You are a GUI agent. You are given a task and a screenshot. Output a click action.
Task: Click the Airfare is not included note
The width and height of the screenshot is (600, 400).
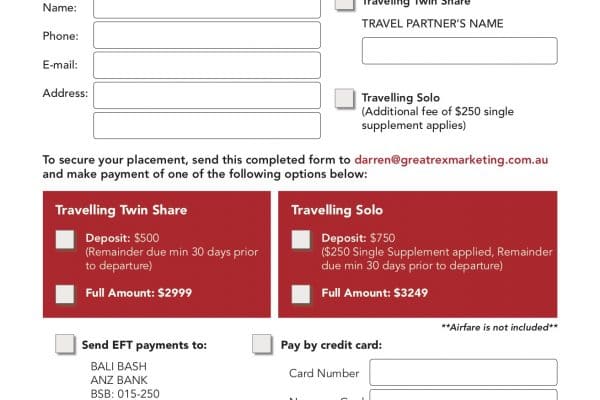coord(499,327)
